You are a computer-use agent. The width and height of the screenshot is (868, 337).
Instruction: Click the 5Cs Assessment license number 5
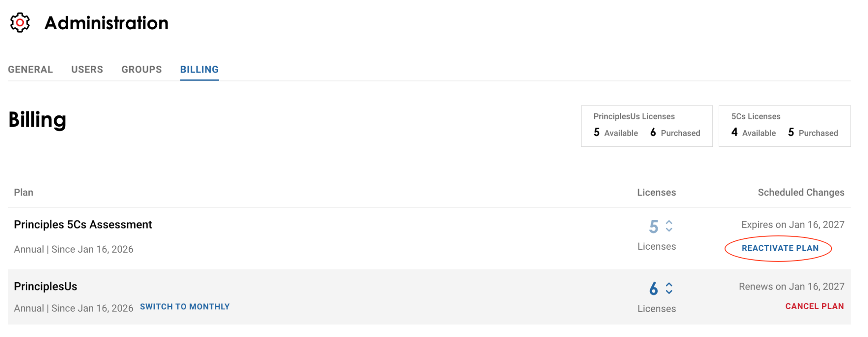tap(654, 227)
